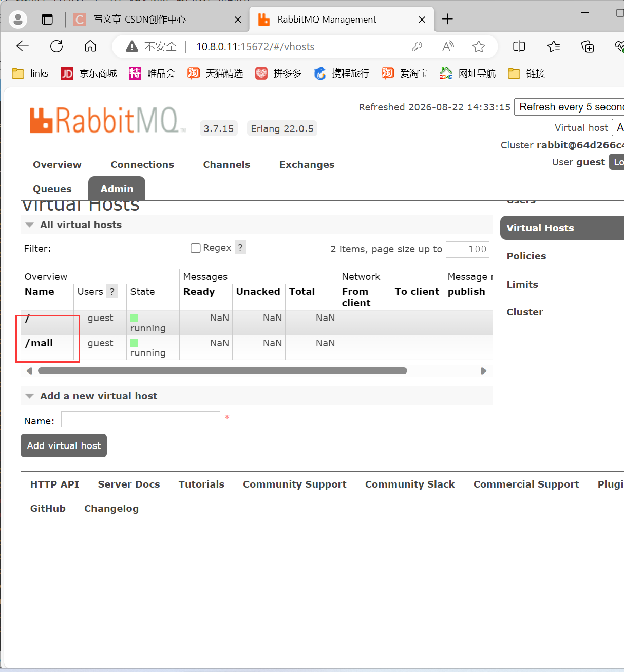The height and width of the screenshot is (672, 624).
Task: Select the Admin tab
Action: pyautogui.click(x=117, y=189)
